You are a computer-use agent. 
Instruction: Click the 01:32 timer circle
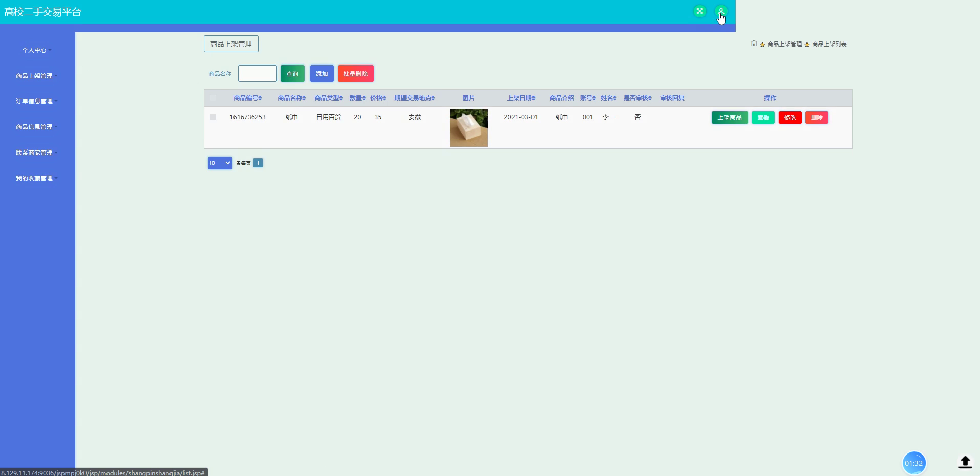pos(913,463)
